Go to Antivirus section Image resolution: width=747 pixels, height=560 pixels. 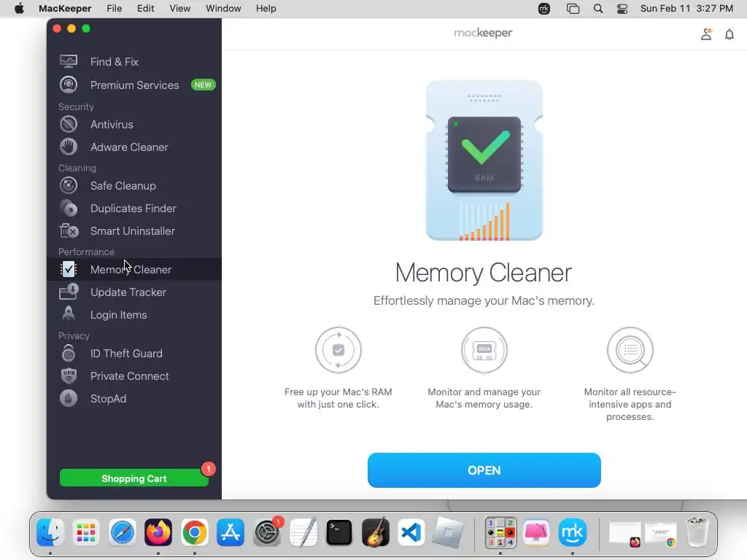[134, 124]
